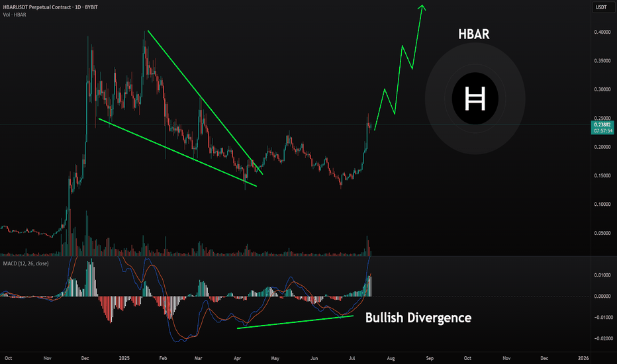This screenshot has height=364, width=617.
Task: Click the HBAR heading text
Action: pos(474,34)
